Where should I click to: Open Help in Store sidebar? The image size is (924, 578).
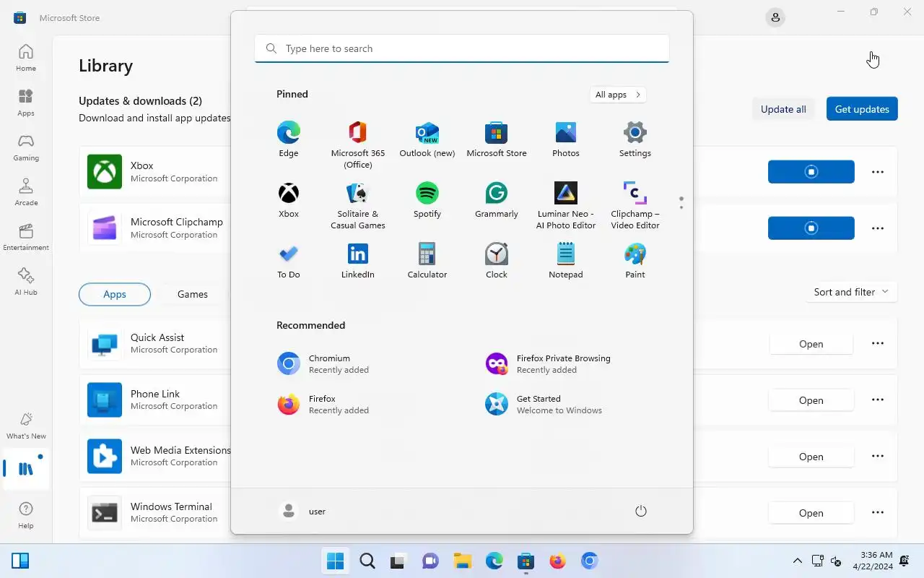click(26, 515)
